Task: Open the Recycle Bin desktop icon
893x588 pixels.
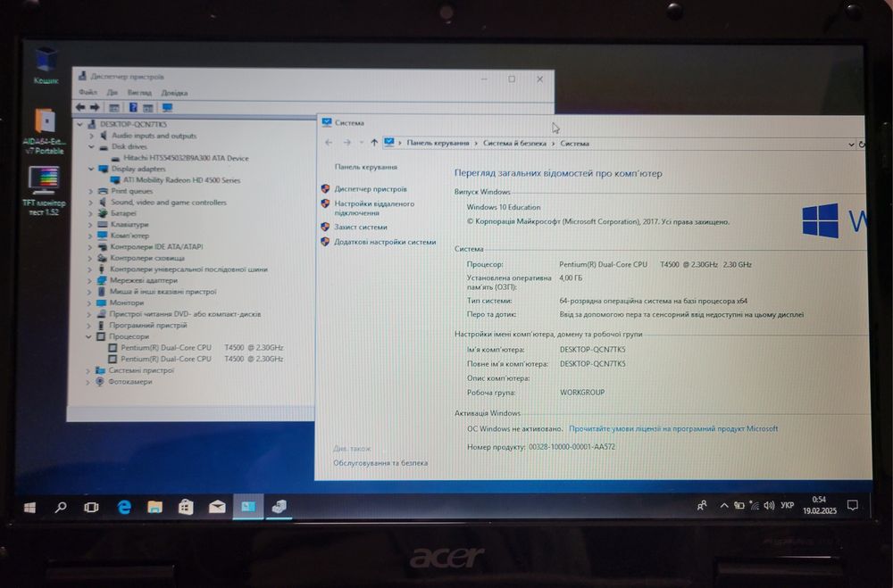Action: click(46, 66)
